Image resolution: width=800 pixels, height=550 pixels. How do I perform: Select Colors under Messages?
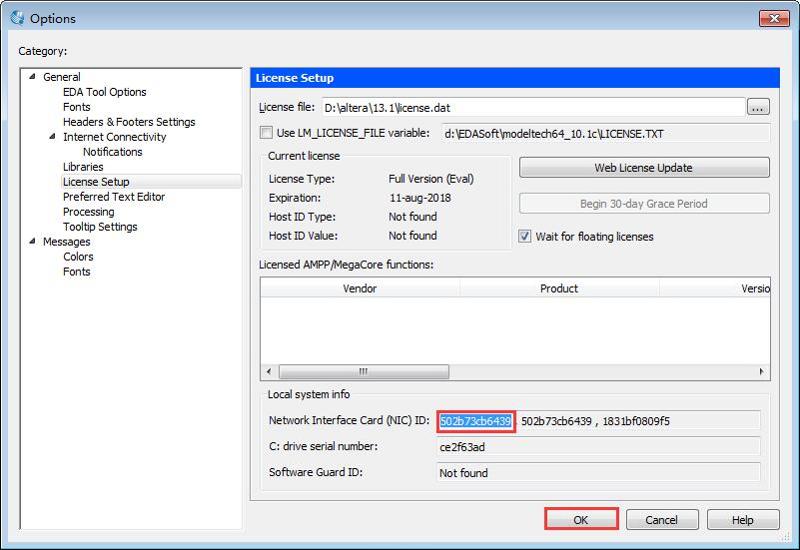pos(78,257)
